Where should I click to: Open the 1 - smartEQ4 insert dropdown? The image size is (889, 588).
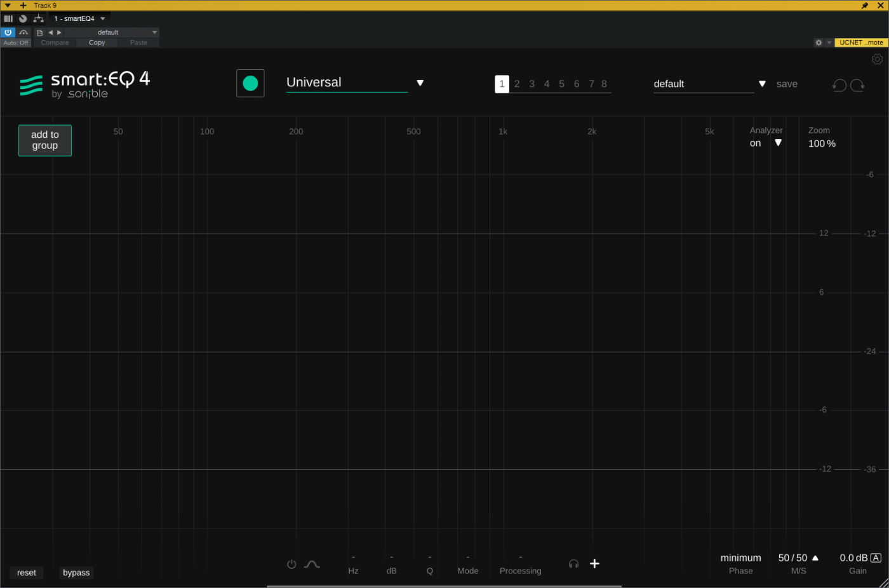pos(79,18)
